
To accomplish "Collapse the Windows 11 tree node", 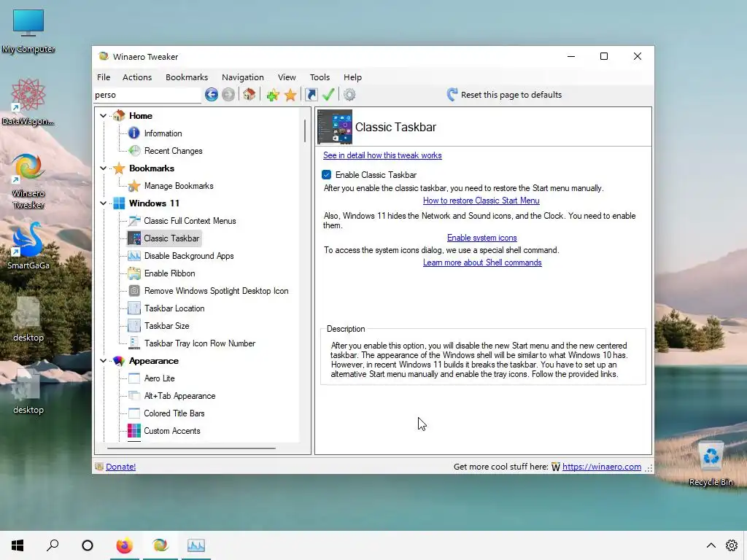I will click(103, 203).
